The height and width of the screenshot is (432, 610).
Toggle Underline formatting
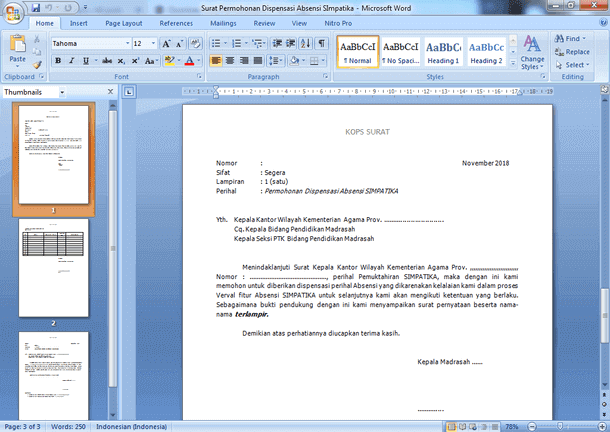(87, 61)
